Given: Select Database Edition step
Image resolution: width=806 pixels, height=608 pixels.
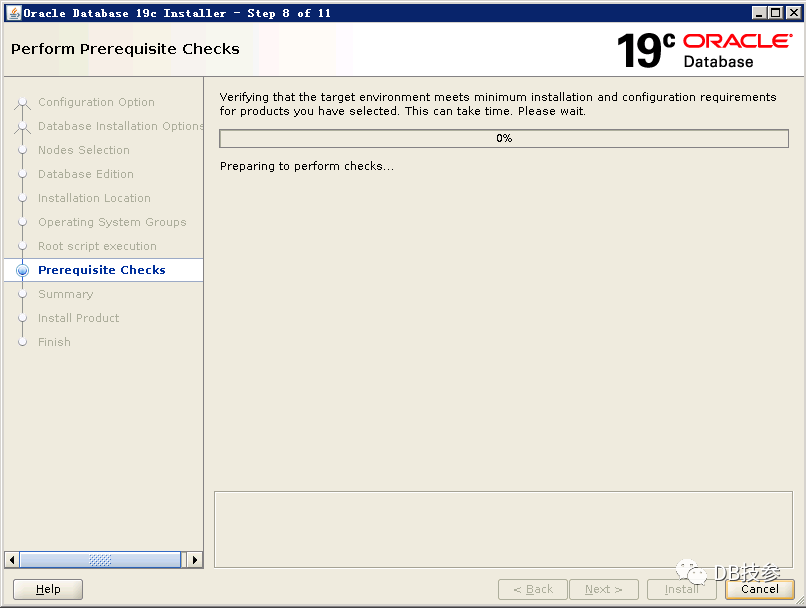Looking at the screenshot, I should click(86, 174).
